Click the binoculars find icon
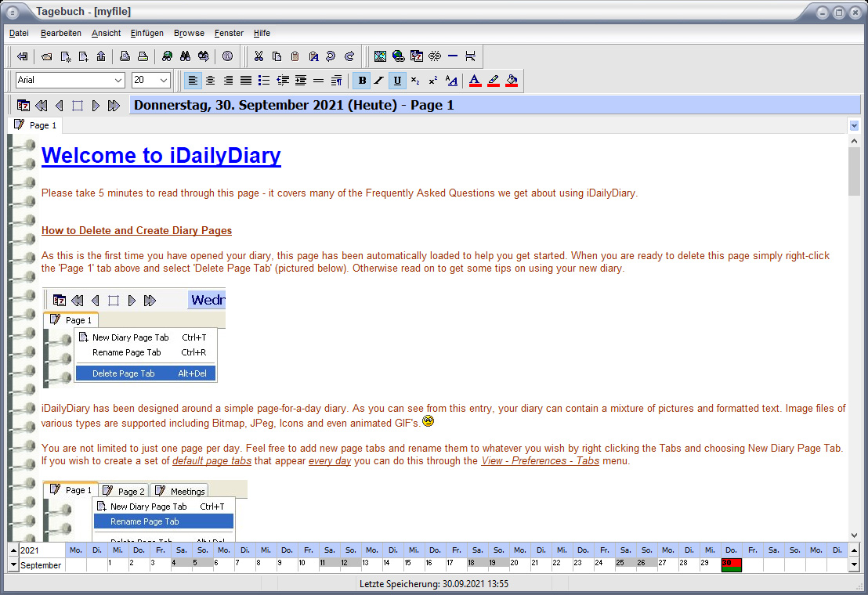Image resolution: width=868 pixels, height=595 pixels. click(x=185, y=56)
